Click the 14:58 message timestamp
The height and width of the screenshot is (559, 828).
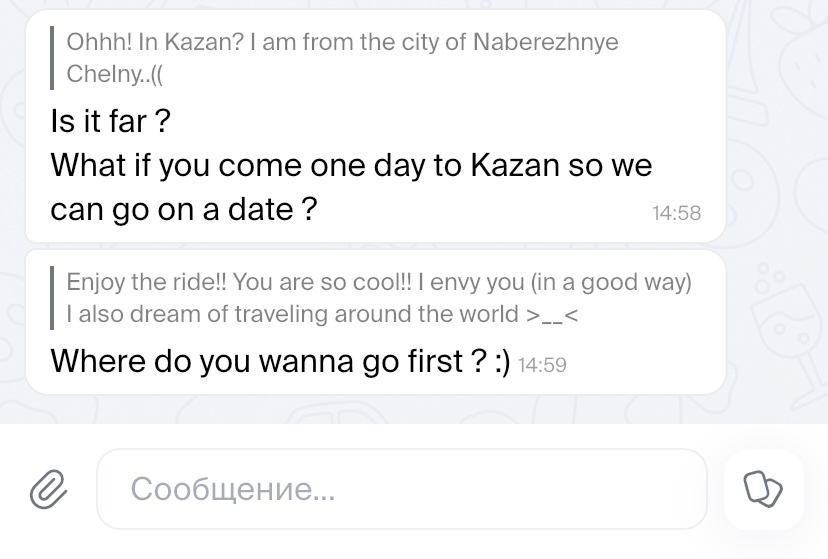click(x=676, y=213)
